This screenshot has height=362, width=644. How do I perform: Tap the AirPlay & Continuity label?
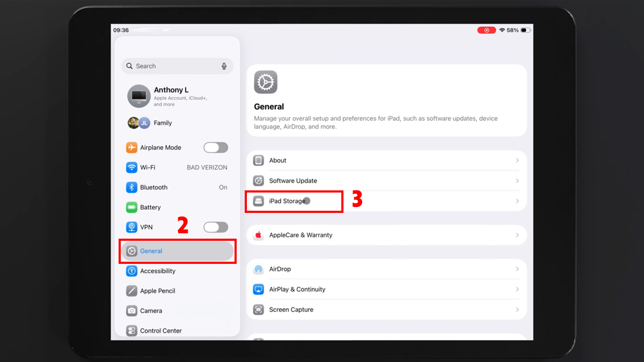pyautogui.click(x=297, y=290)
